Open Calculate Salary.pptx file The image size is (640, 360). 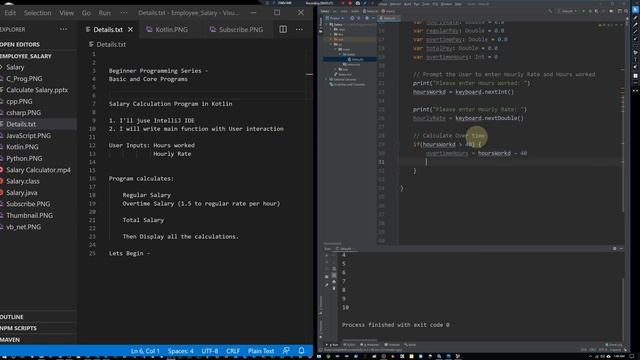pyautogui.click(x=38, y=90)
